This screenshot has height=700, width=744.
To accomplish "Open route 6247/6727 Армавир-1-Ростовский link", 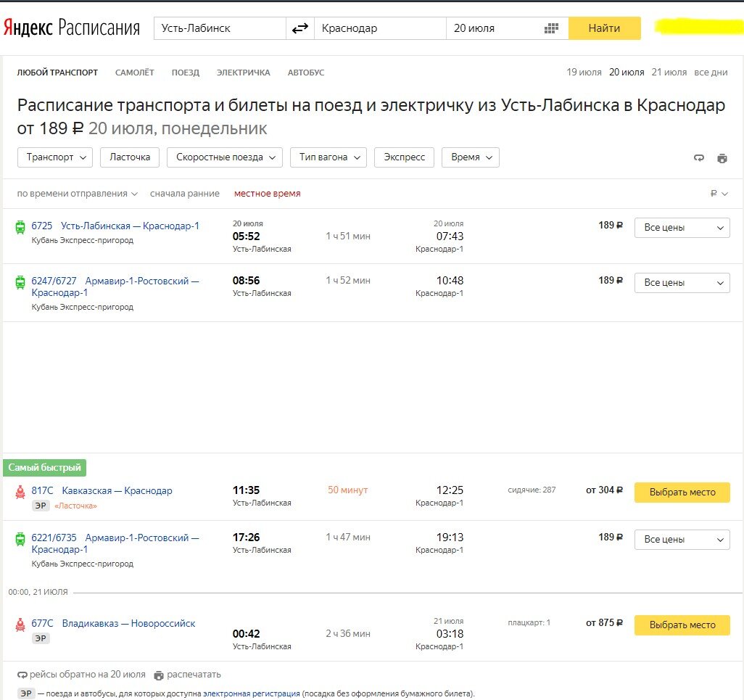I will (115, 287).
